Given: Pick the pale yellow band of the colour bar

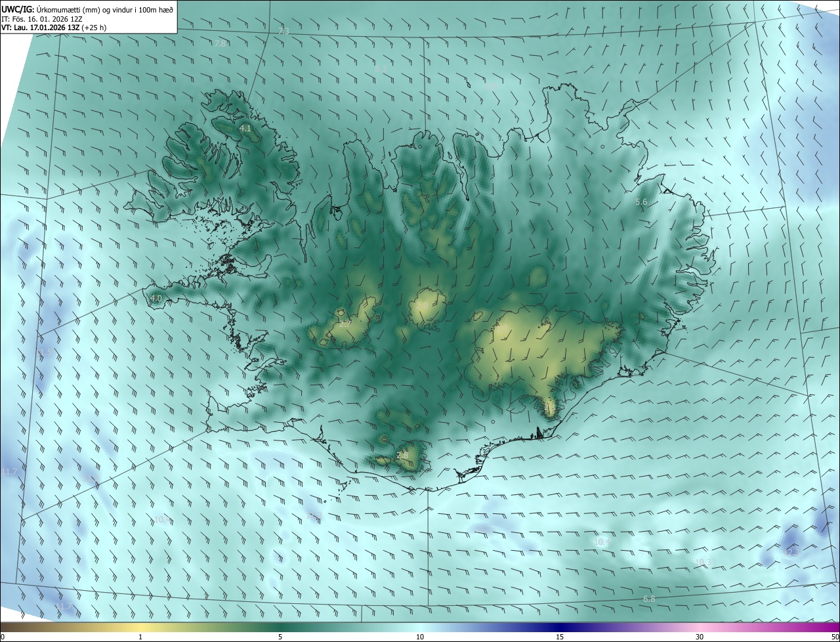Looking at the screenshot, I should click(x=140, y=628).
